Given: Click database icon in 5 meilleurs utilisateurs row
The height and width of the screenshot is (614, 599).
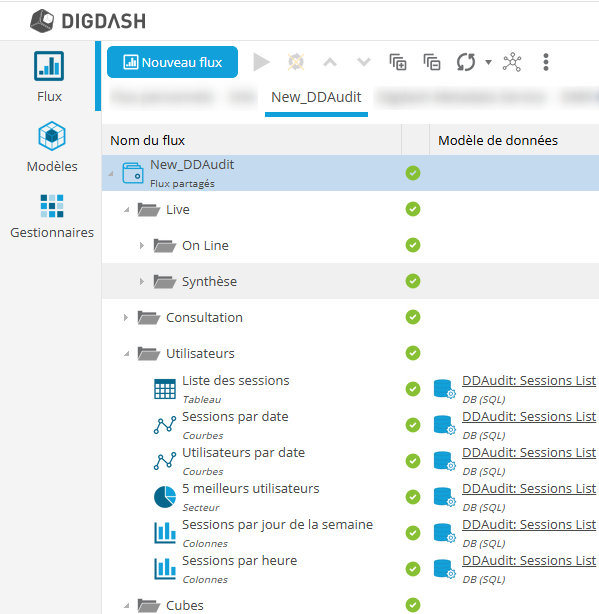Looking at the screenshot, I should (x=444, y=497).
